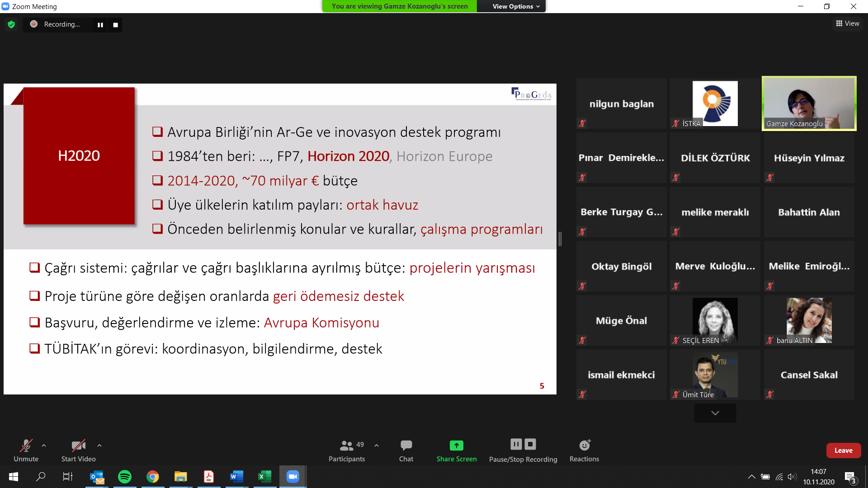Select İSTKA participant tile

[715, 103]
